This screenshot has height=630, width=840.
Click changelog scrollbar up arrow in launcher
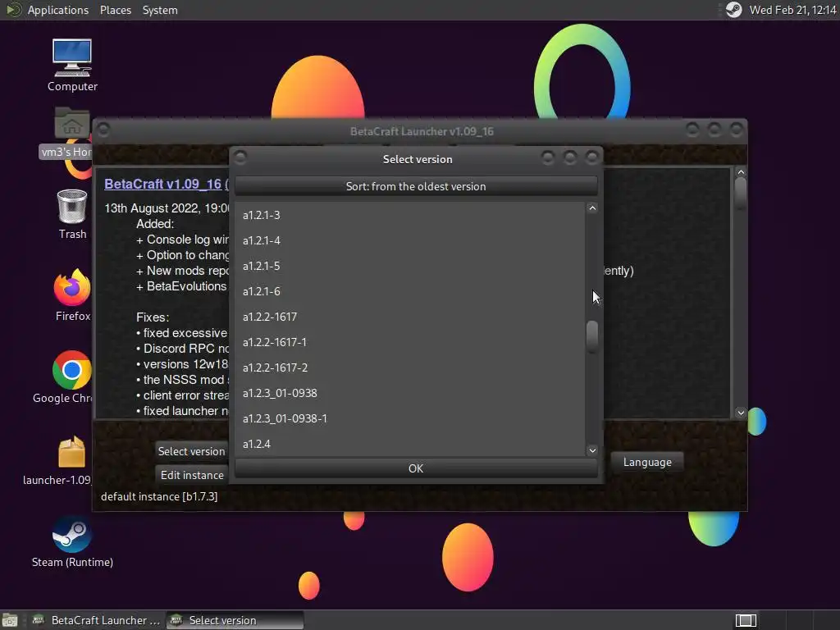click(741, 172)
